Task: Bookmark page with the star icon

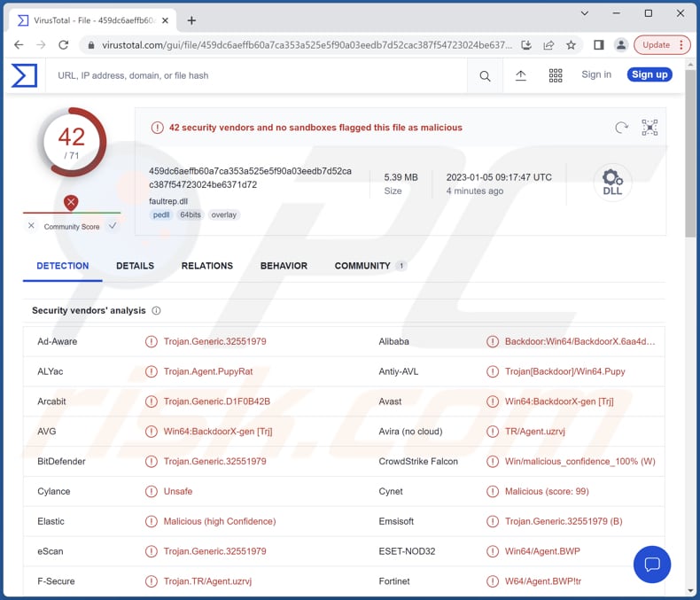Action: [572, 45]
